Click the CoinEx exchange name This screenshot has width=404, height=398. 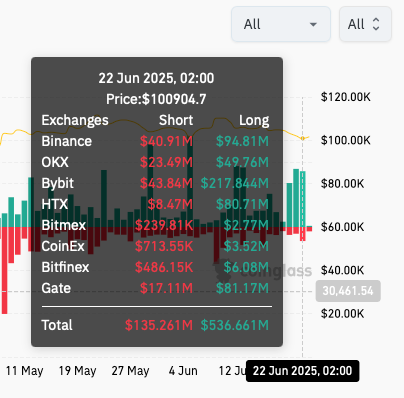click(x=63, y=246)
